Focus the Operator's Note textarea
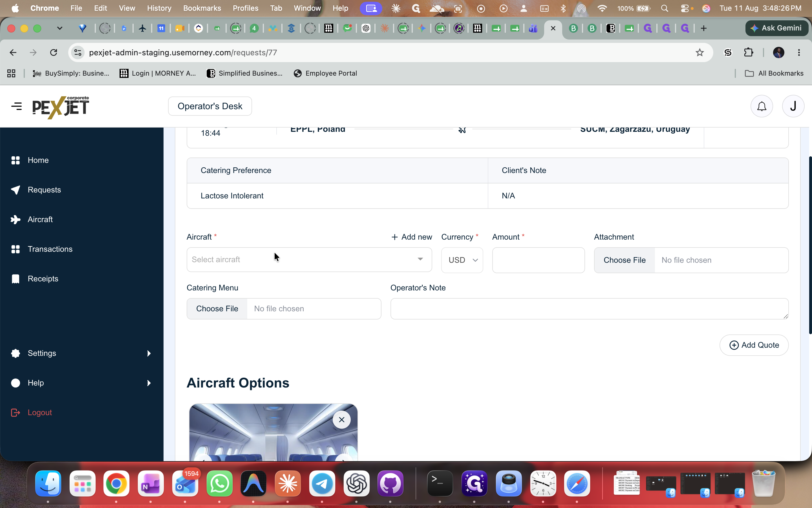This screenshot has width=812, height=508. click(589, 308)
